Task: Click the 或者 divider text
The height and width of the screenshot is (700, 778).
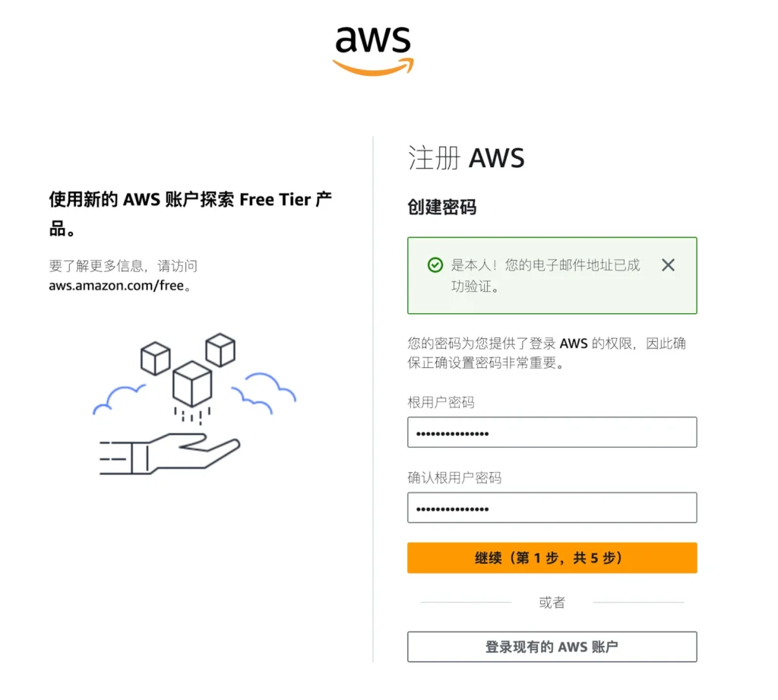Action: tap(552, 603)
